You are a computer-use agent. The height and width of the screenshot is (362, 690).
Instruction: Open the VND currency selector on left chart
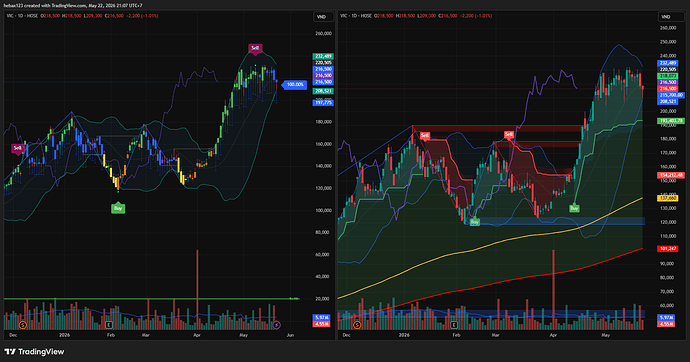pos(322,17)
